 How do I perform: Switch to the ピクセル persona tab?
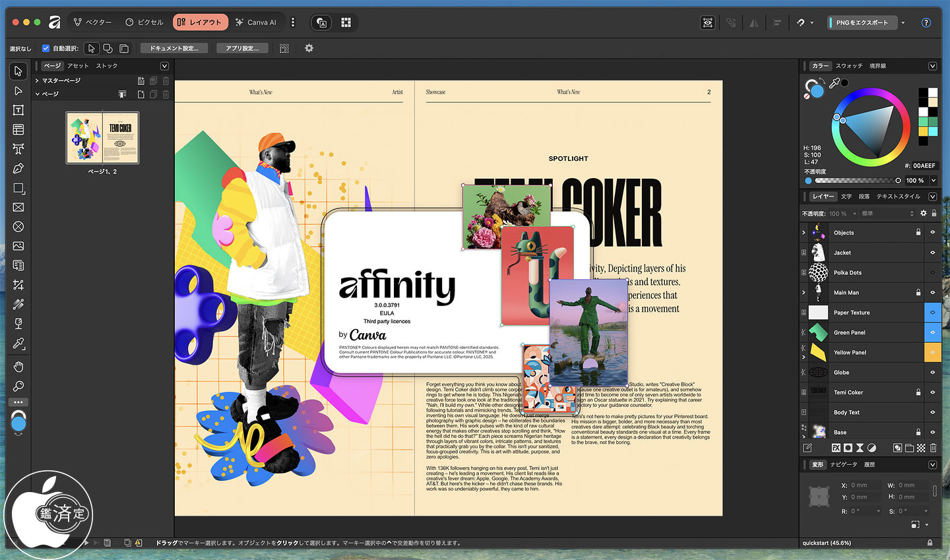coord(144,22)
